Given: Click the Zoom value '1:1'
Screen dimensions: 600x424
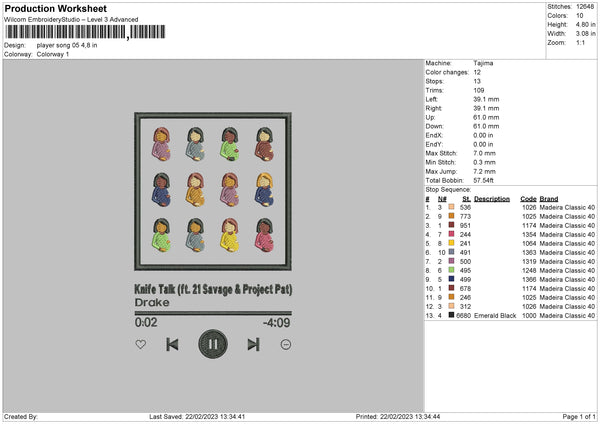Looking at the screenshot, I should coord(580,43).
